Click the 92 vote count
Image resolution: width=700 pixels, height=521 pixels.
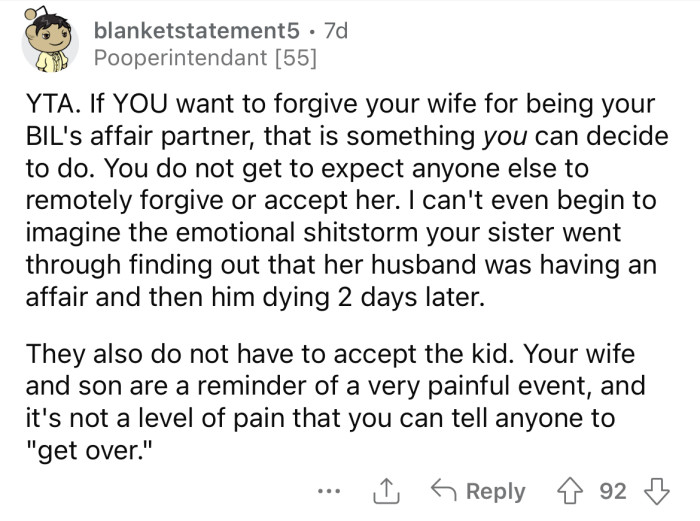[x=612, y=491]
